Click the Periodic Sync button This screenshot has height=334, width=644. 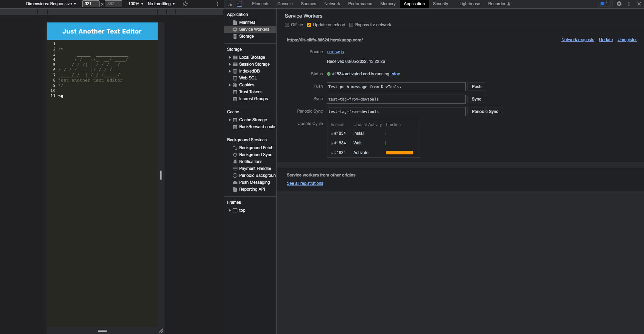[485, 112]
